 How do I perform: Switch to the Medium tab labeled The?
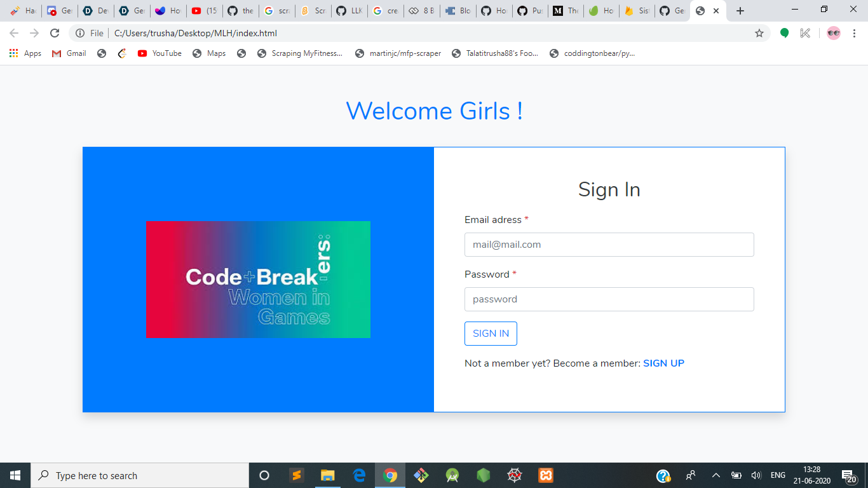click(566, 11)
